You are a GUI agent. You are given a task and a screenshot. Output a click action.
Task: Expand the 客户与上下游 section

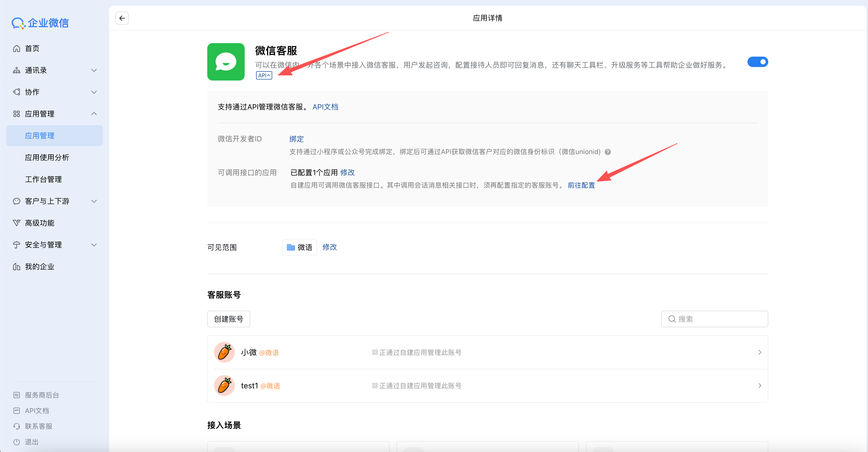94,201
